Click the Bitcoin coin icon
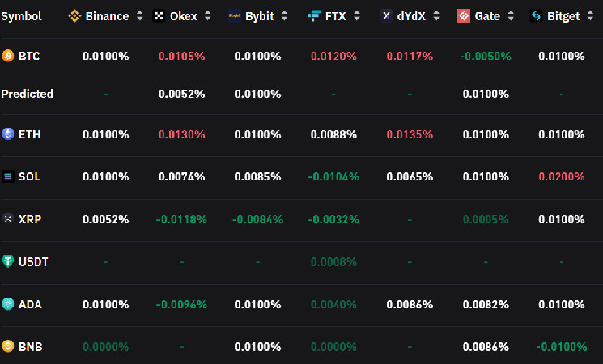The height and width of the screenshot is (364, 603). pyautogui.click(x=8, y=57)
